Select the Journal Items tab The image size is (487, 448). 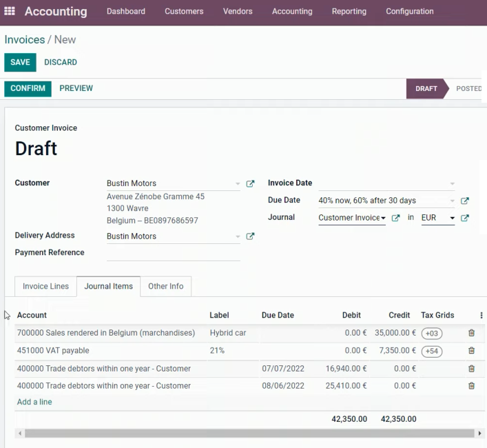coord(108,286)
